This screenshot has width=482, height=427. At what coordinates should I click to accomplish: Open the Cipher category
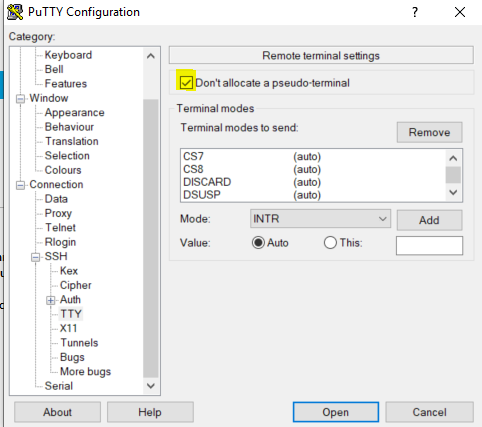pos(76,285)
